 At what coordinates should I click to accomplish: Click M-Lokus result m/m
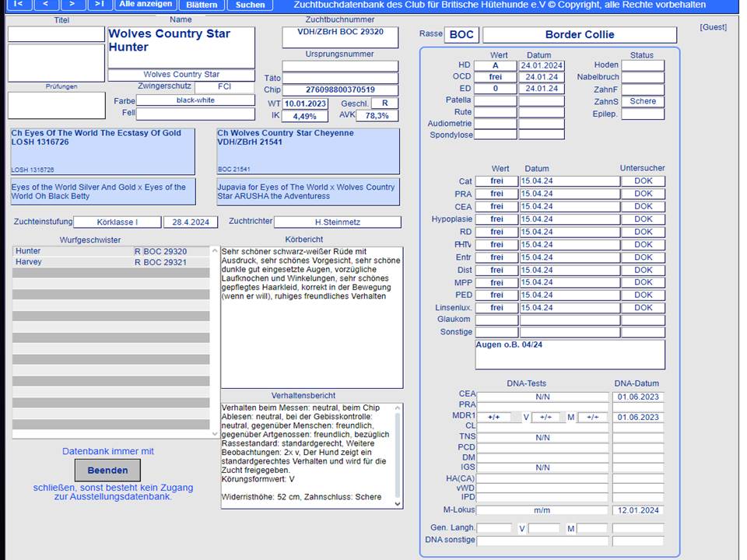click(542, 510)
